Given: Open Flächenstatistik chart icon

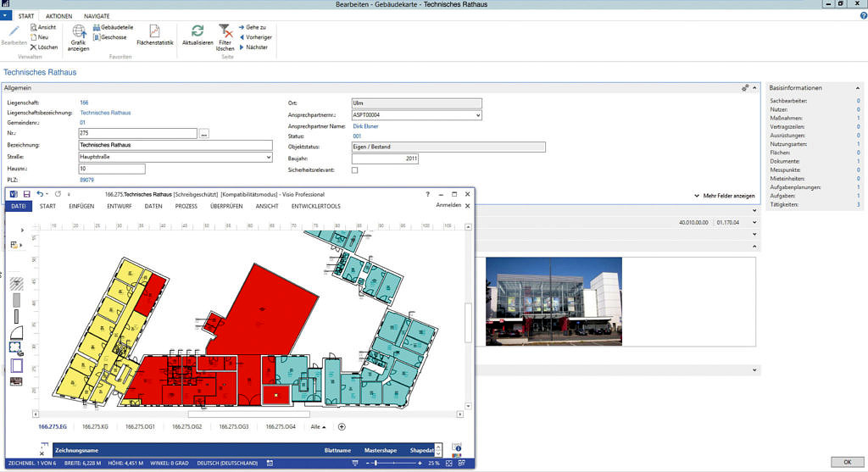Looking at the screenshot, I should pos(155,32).
